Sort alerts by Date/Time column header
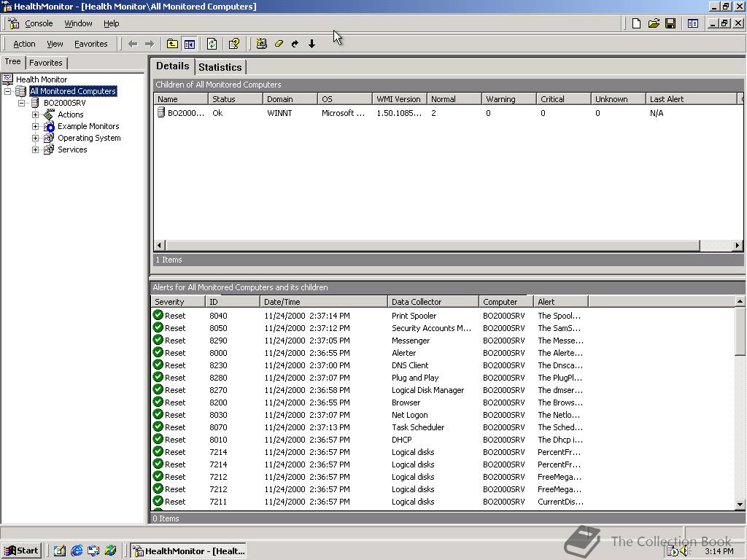The image size is (747, 560). coord(324,301)
